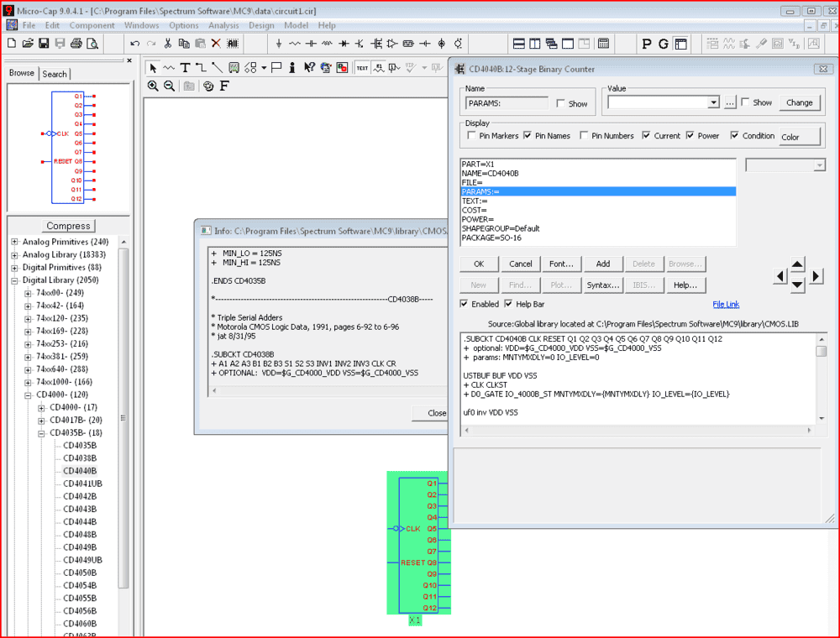Screen dimensions: 840x638
Task: Select the Resistor component icon
Action: click(295, 44)
